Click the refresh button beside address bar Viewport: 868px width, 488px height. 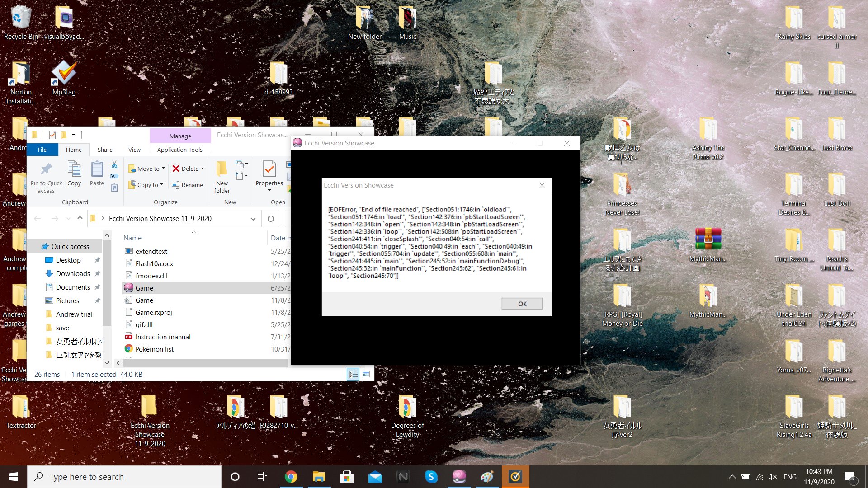click(270, 219)
